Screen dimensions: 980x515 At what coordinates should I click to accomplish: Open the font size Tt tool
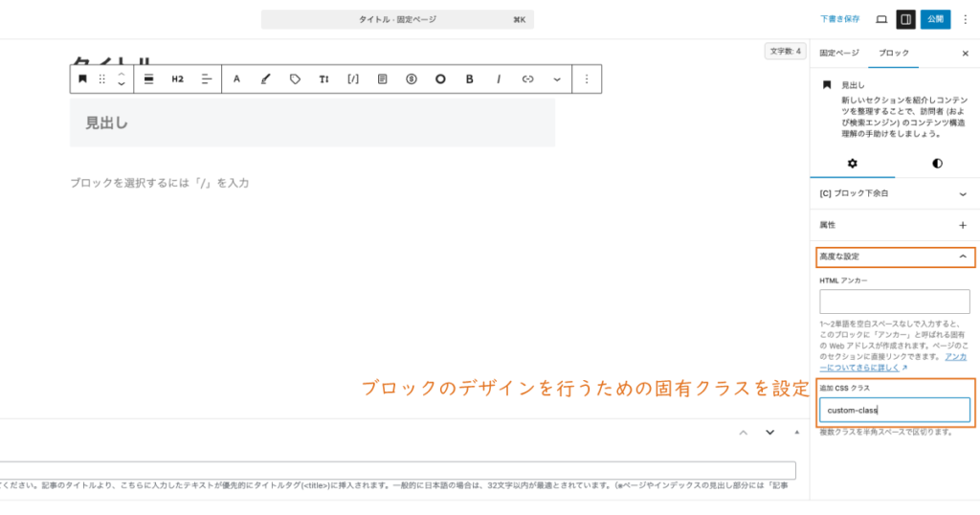tap(323, 78)
